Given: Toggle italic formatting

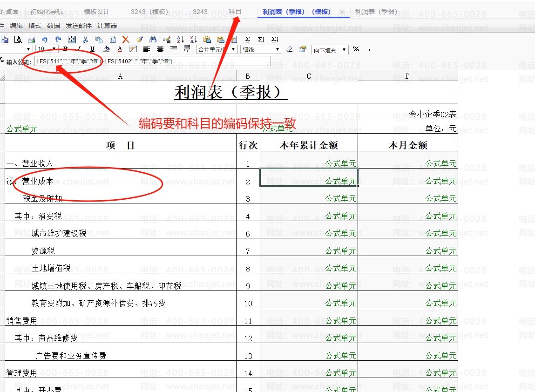Looking at the screenshot, I should 79,49.
